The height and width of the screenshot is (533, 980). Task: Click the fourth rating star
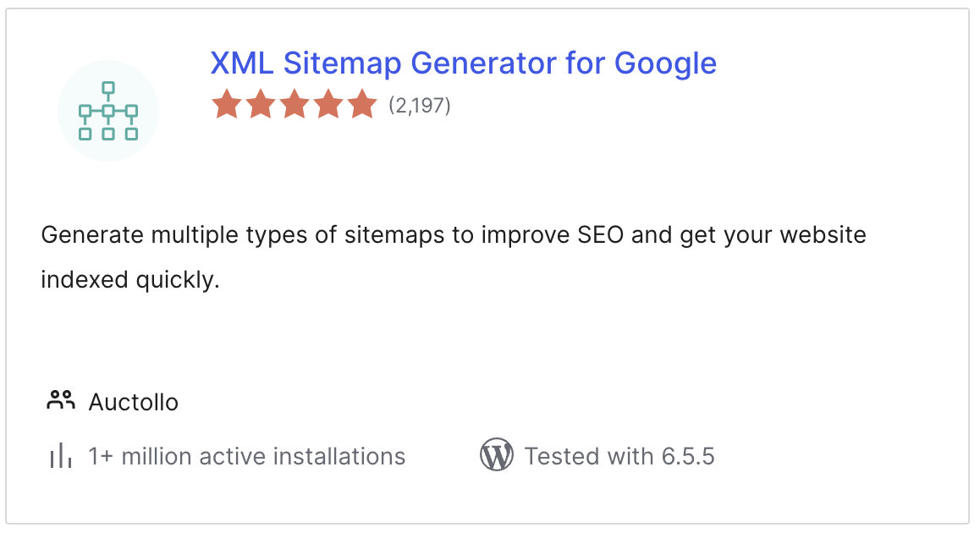click(x=329, y=104)
